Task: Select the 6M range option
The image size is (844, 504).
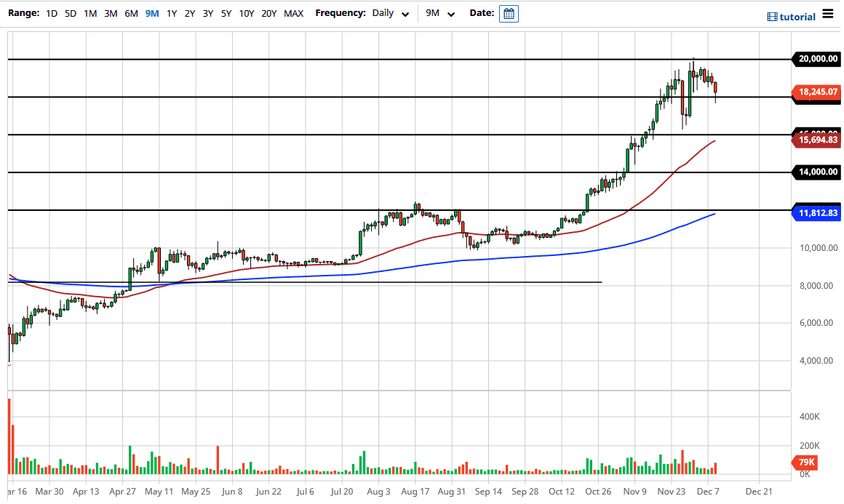Action: point(130,13)
